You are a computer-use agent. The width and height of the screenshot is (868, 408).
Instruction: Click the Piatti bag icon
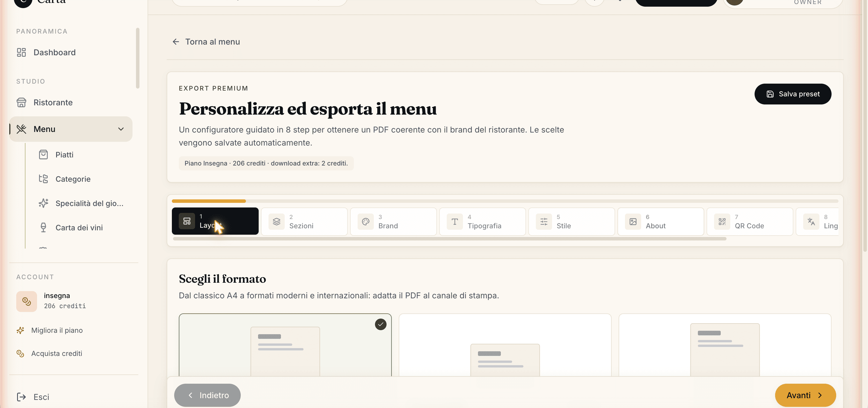[43, 155]
